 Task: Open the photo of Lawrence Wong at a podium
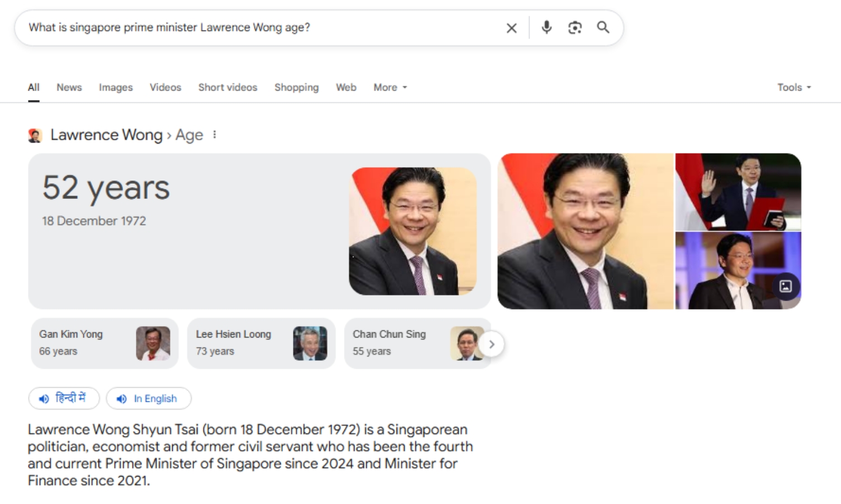(x=738, y=270)
